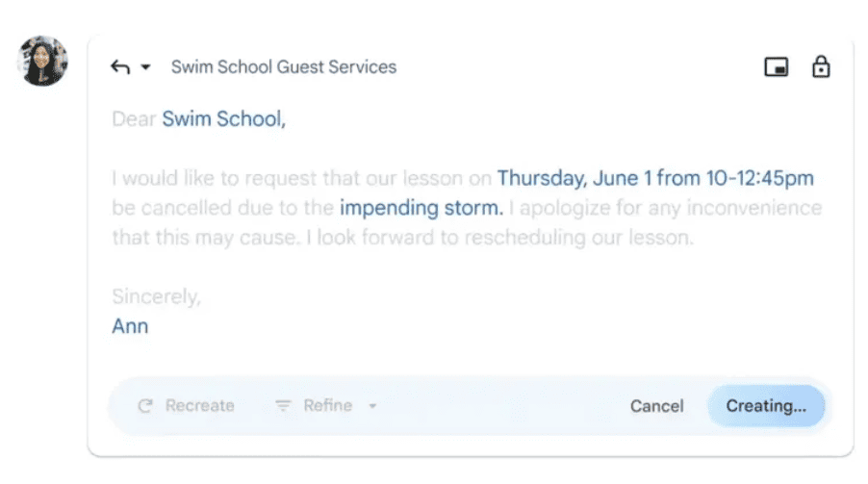Image resolution: width=868 pixels, height=484 pixels.
Task: Open the sender's profile avatar
Action: (42, 61)
